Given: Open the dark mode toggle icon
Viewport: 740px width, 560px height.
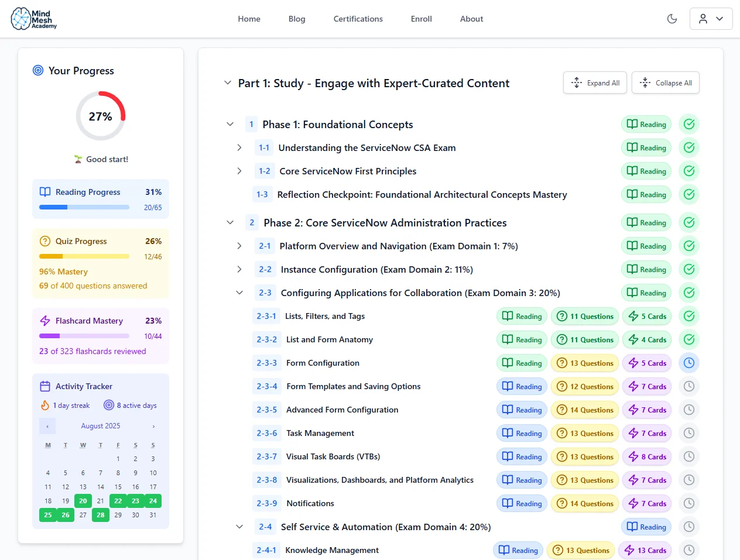Looking at the screenshot, I should 672,18.
